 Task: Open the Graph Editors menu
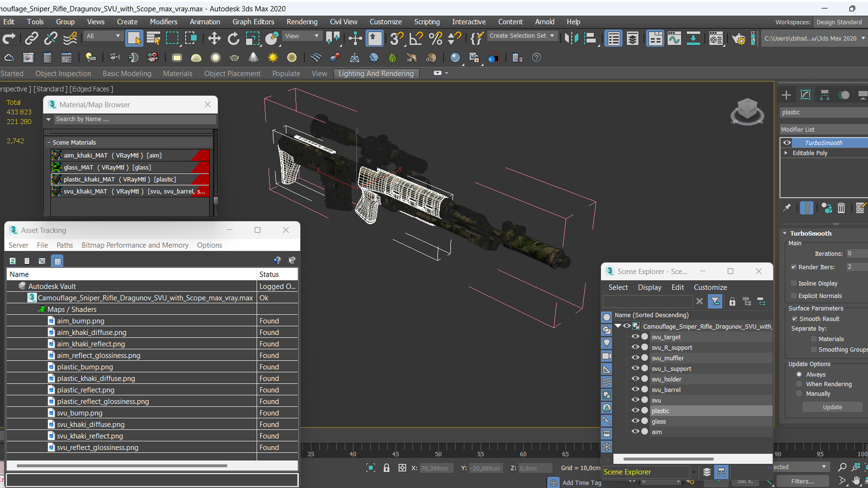point(253,22)
